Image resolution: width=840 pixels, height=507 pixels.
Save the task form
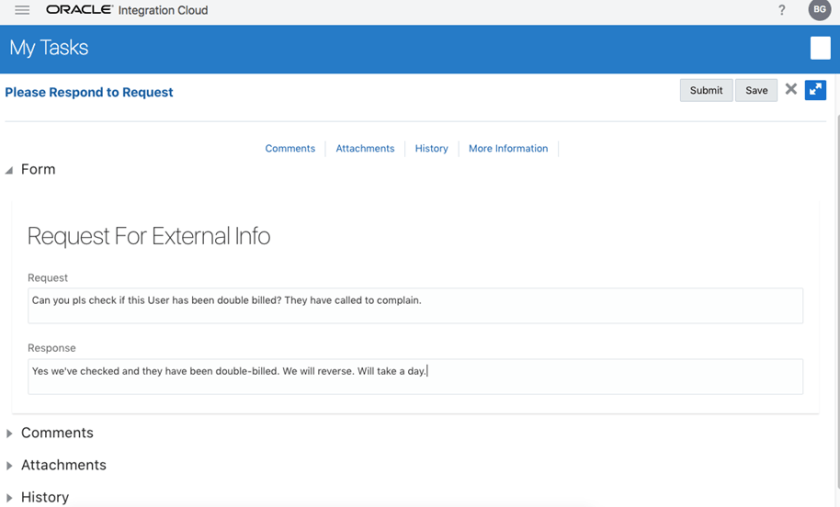(757, 90)
